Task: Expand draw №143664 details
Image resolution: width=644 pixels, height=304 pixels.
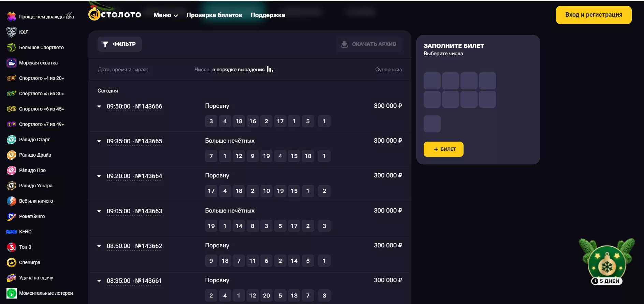Action: point(99,176)
